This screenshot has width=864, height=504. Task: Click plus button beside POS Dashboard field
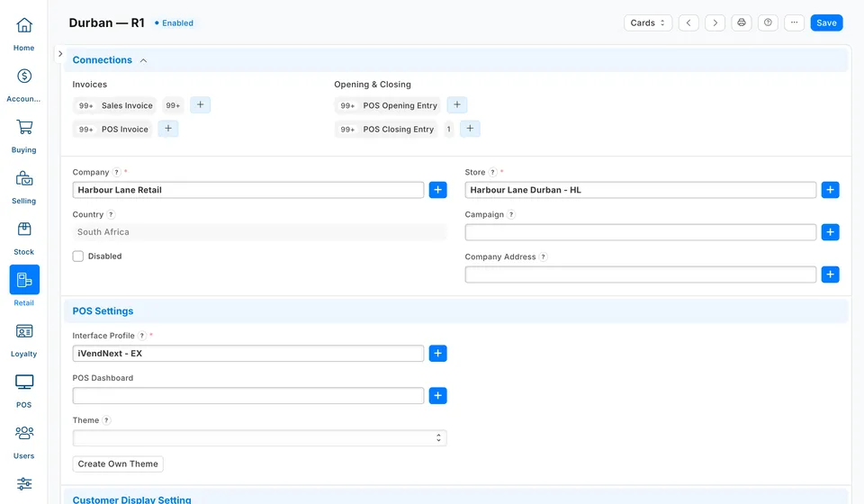tap(438, 395)
